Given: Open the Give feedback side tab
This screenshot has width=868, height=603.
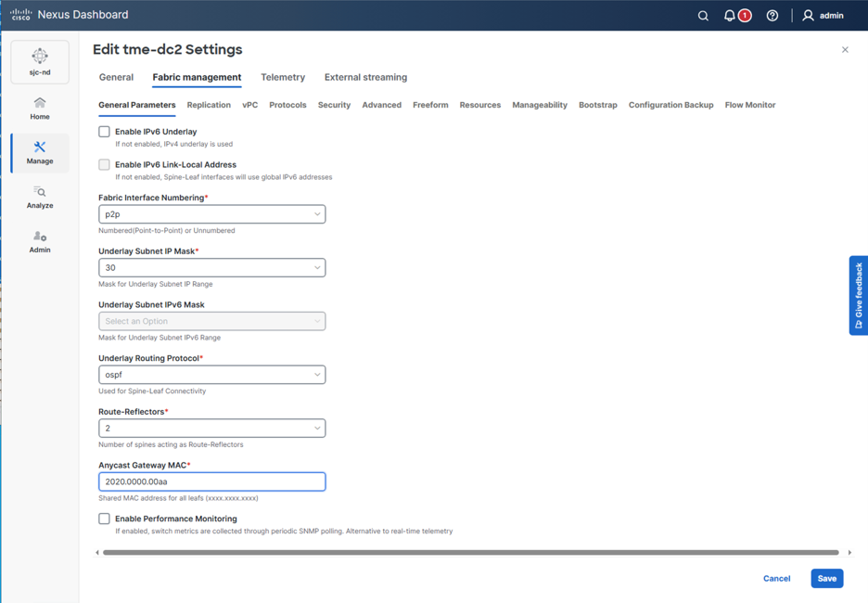Looking at the screenshot, I should (x=859, y=296).
